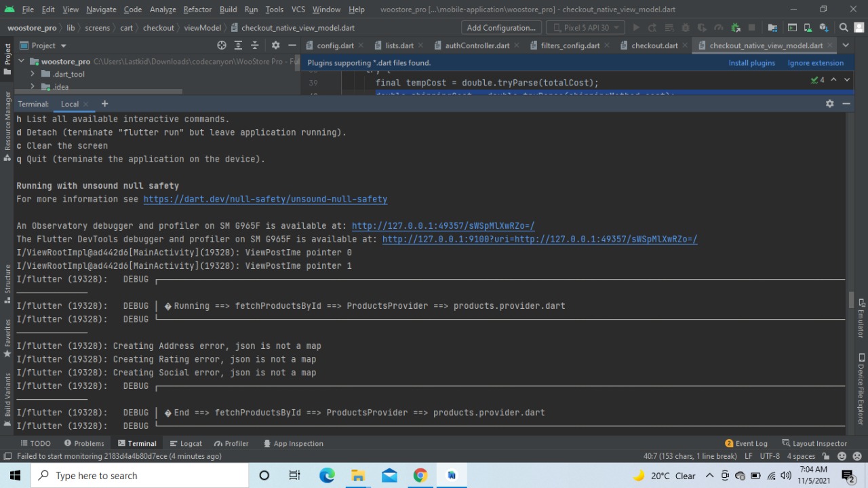Click the Windows taskbar search box
Screen dimensions: 868x488
[x=140, y=476]
